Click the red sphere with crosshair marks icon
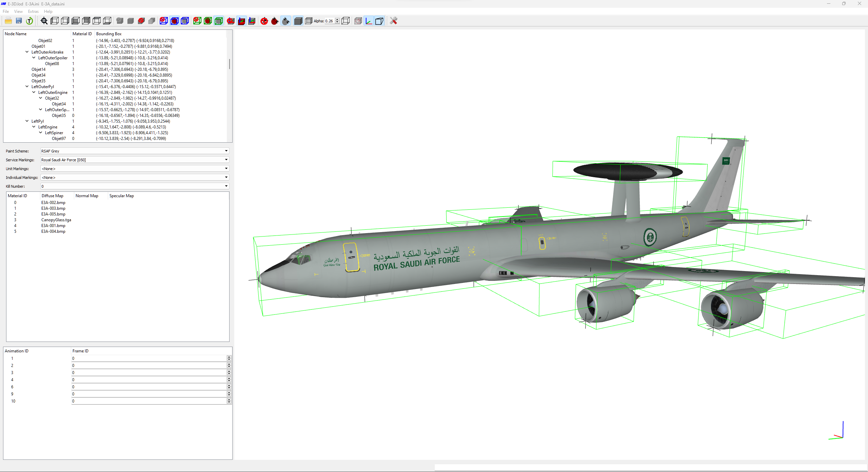This screenshot has width=868, height=472. point(275,21)
